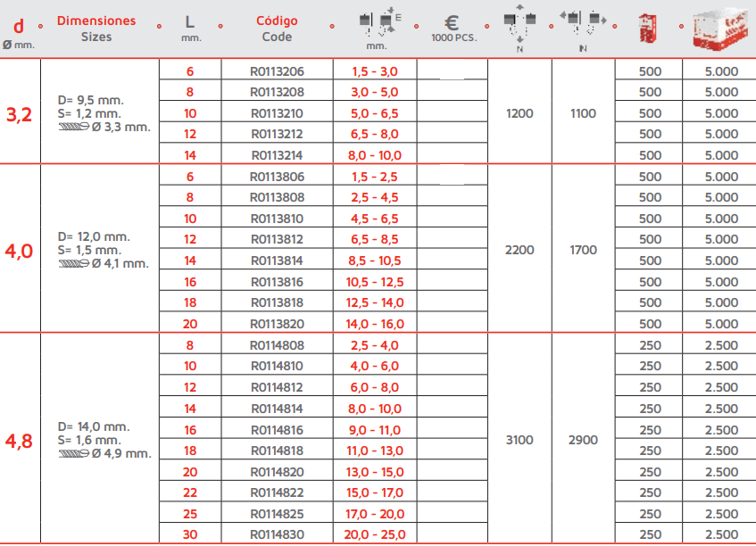Click the drill bit icon beside Ø 4,9 mm.
The height and width of the screenshot is (546, 756).
[74, 453]
